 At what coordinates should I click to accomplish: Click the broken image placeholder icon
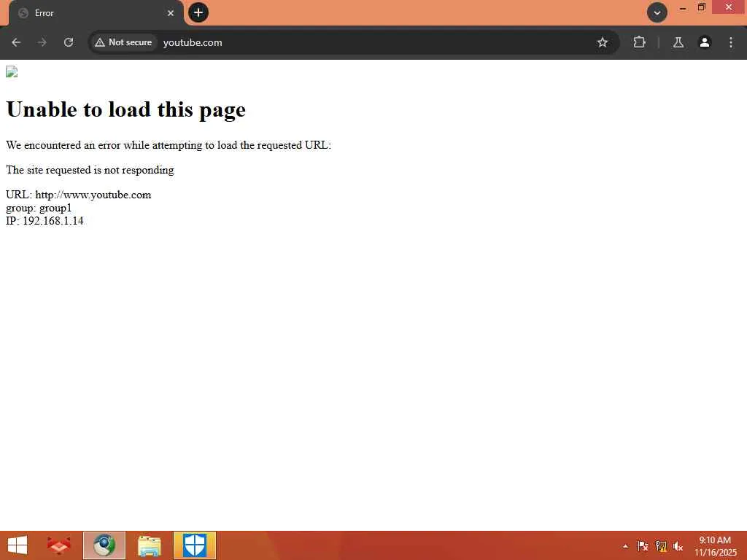pyautogui.click(x=12, y=71)
